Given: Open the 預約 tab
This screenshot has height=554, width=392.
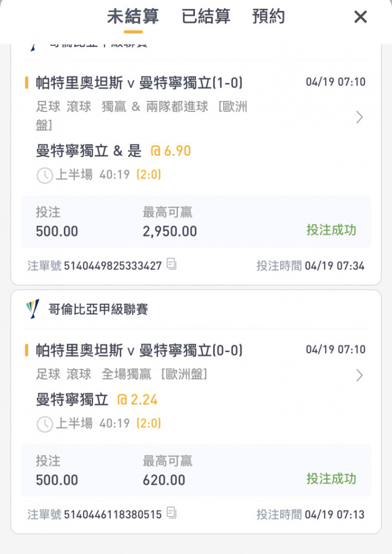Looking at the screenshot, I should (269, 17).
